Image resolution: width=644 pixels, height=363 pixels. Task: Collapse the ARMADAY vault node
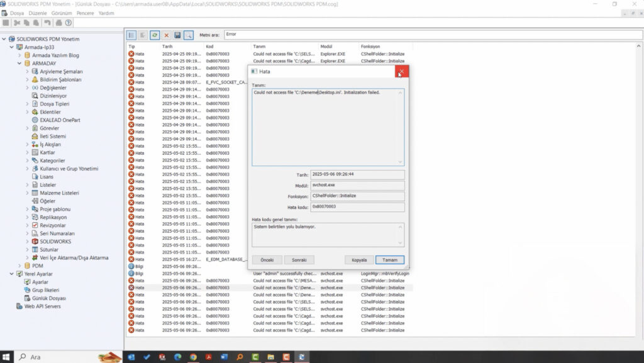(x=19, y=64)
